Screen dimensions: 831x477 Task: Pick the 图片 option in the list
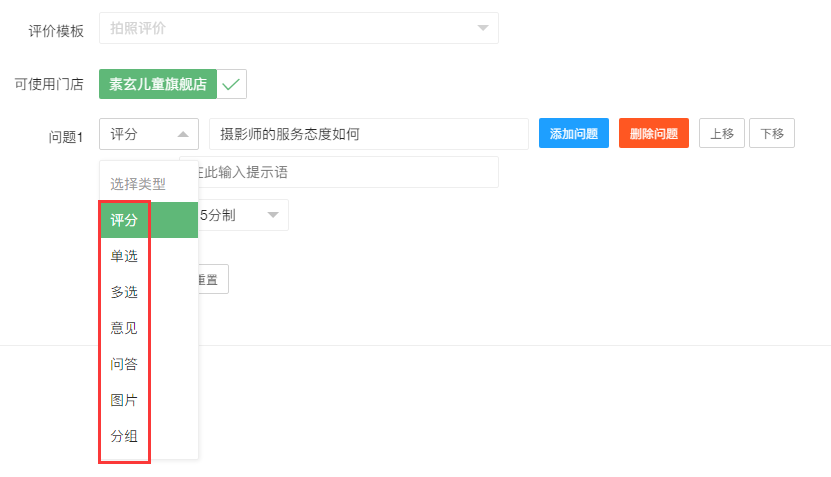click(125, 400)
